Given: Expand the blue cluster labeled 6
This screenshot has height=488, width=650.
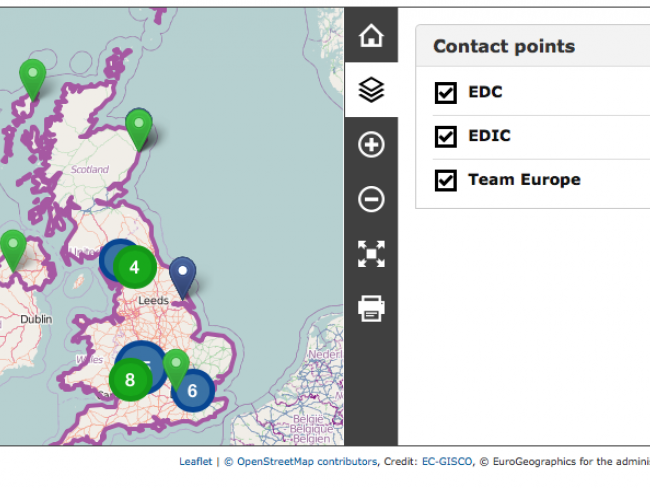Looking at the screenshot, I should click(x=192, y=390).
